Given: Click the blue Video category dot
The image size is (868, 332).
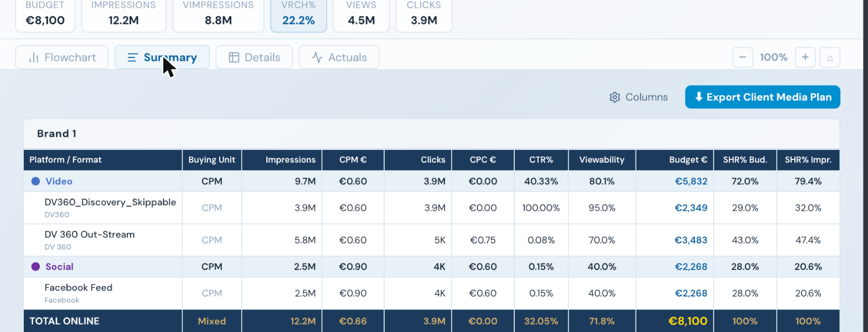Looking at the screenshot, I should coord(36,181).
